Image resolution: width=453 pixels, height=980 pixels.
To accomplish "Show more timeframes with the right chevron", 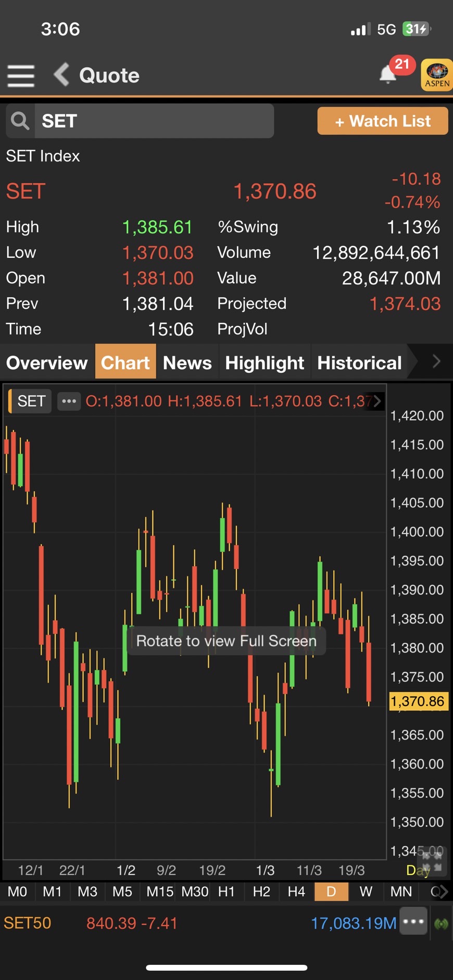I will click(443, 891).
